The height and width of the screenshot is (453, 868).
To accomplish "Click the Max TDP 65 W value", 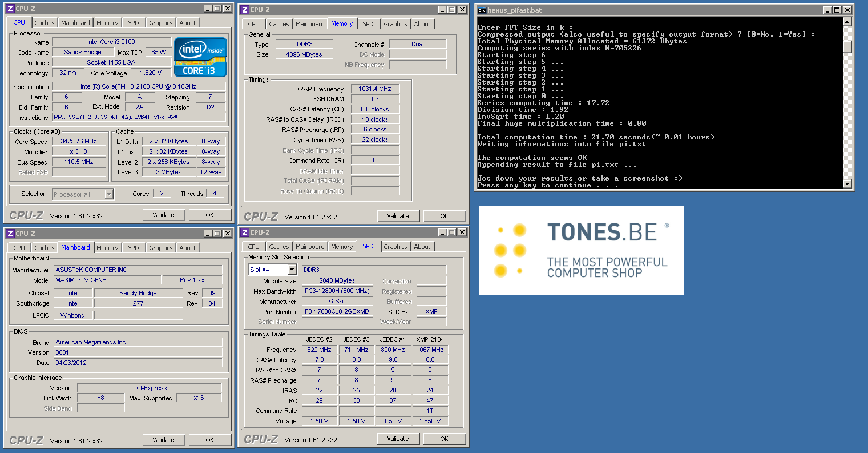I will coord(159,52).
